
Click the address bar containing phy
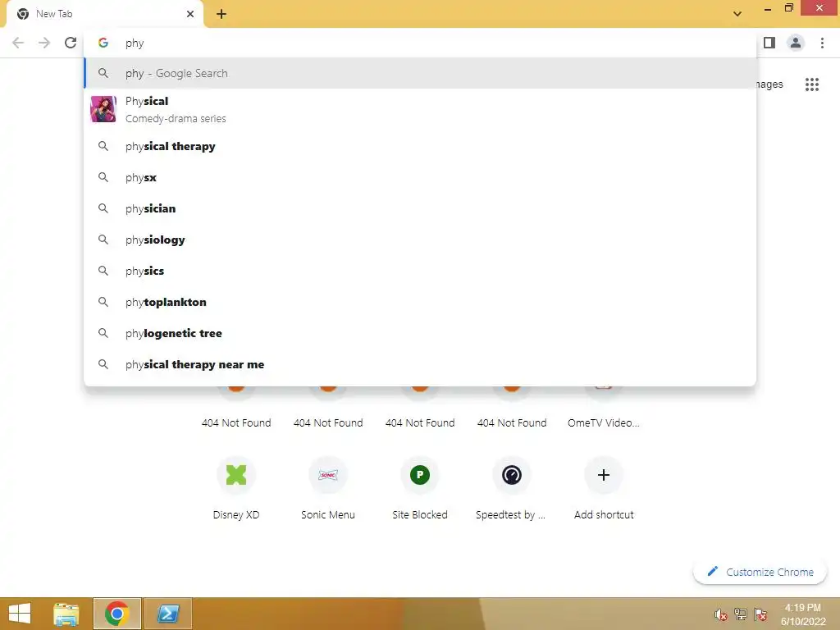pos(420,43)
